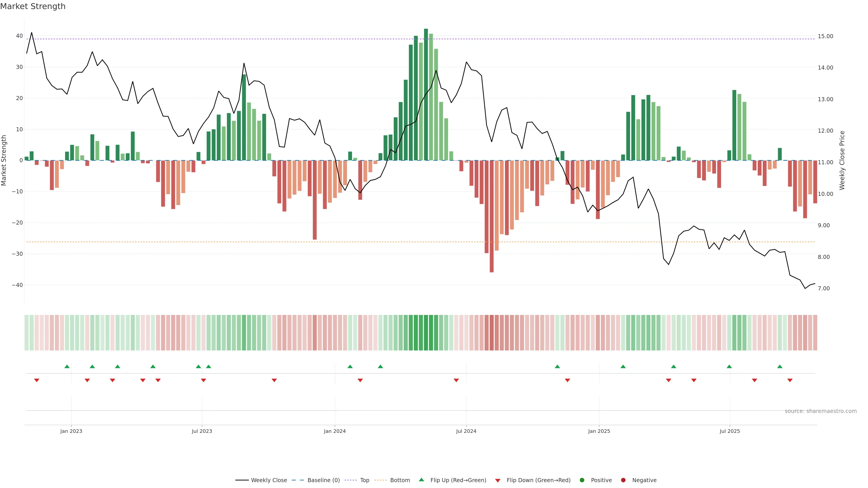Click the leftmost green flip-up triangle marker
This screenshot has height=488, width=868.
pos(67,366)
